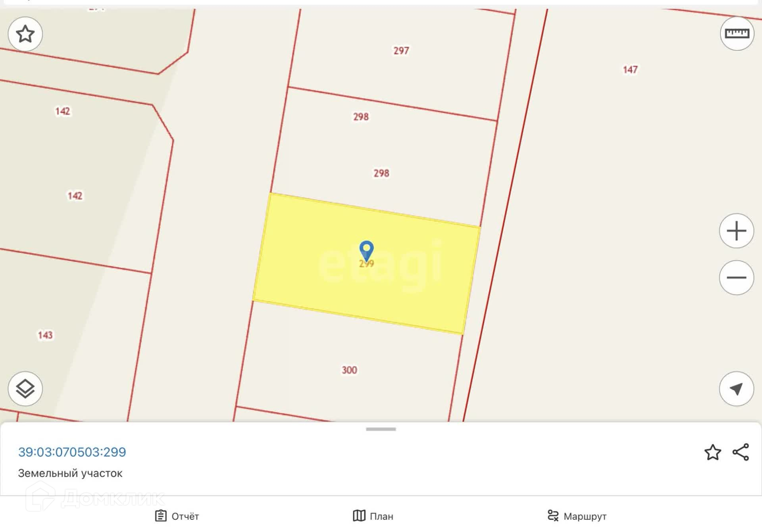Viewport: 762px width, 532px height.
Task: Click the Земельный участок label
Action: (x=70, y=473)
